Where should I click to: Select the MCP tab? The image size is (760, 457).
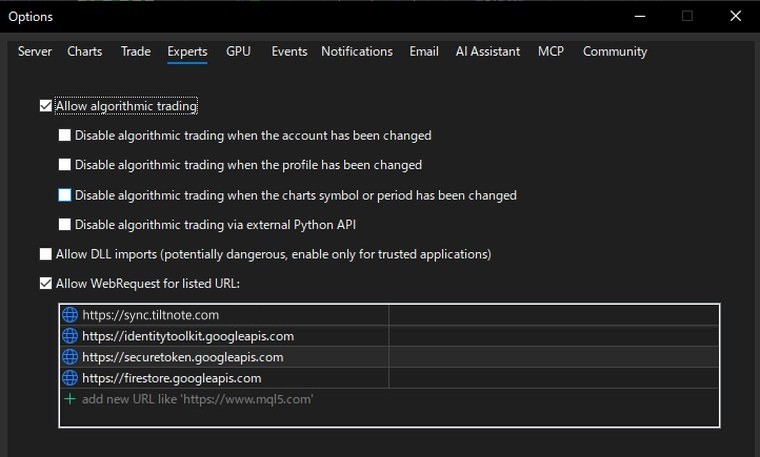[551, 51]
